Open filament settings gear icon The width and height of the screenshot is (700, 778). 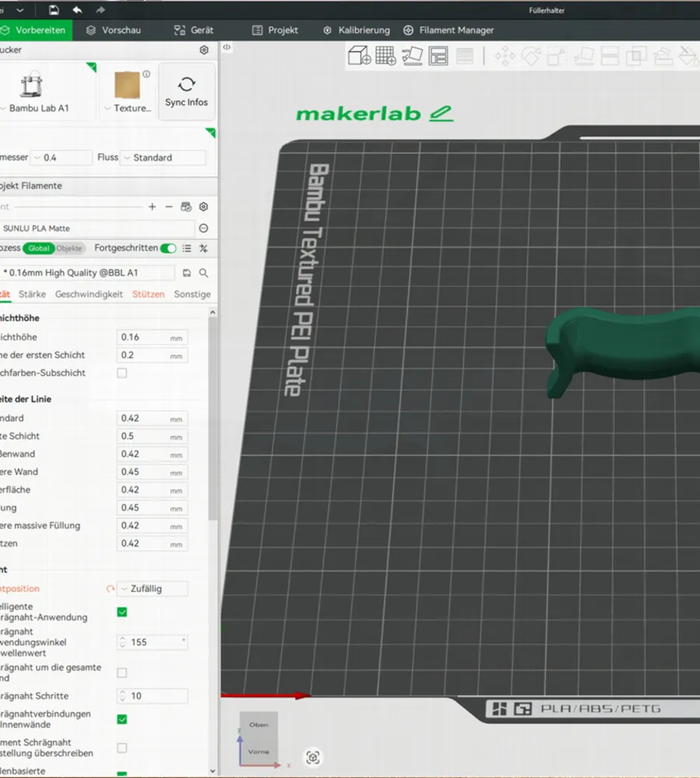204,207
